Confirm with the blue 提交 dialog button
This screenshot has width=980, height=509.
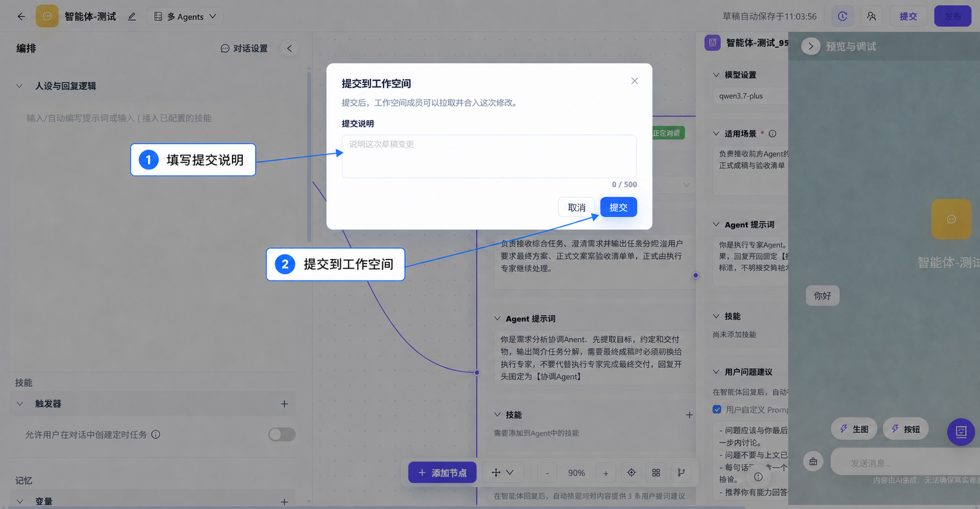[x=618, y=207]
